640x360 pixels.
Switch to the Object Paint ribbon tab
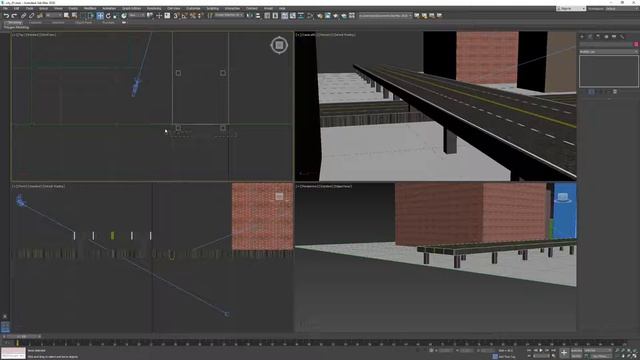click(x=84, y=22)
